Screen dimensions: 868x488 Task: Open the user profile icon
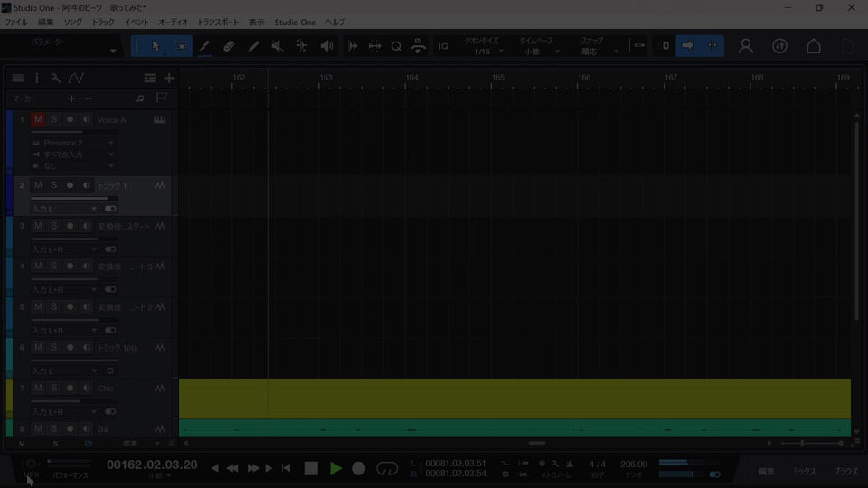746,46
